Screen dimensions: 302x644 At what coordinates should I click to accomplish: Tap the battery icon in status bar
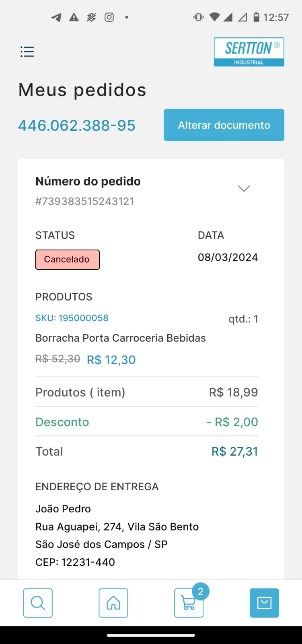click(x=256, y=17)
